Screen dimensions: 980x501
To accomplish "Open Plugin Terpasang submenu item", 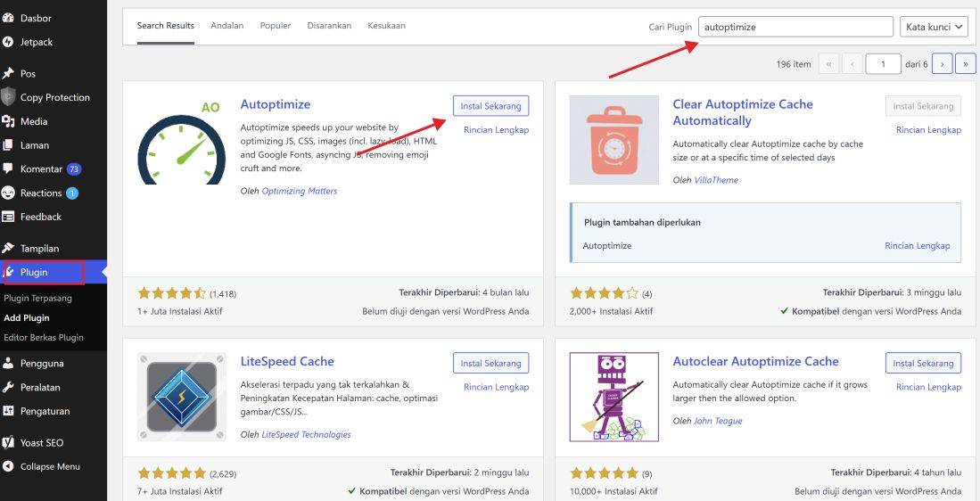I will (x=38, y=298).
